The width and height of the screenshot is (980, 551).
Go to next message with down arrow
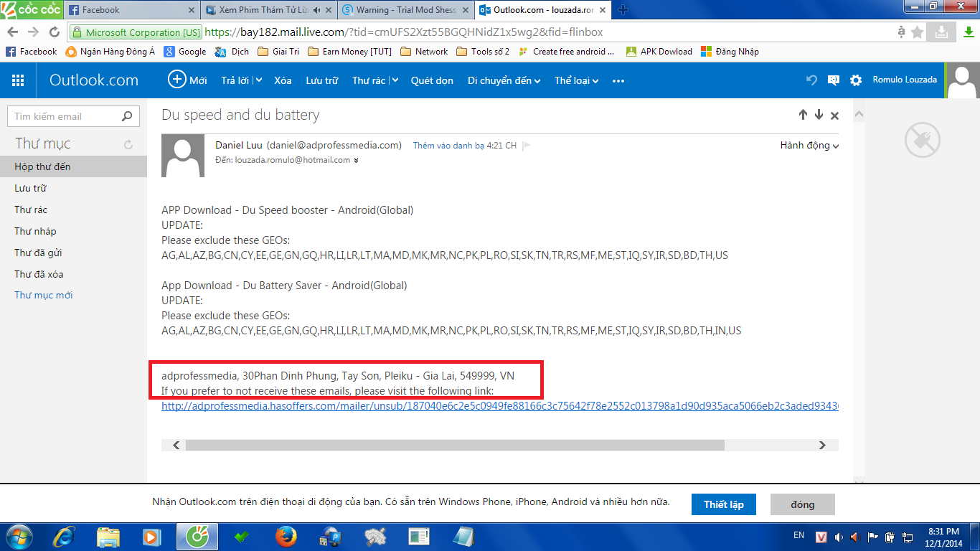tap(819, 115)
